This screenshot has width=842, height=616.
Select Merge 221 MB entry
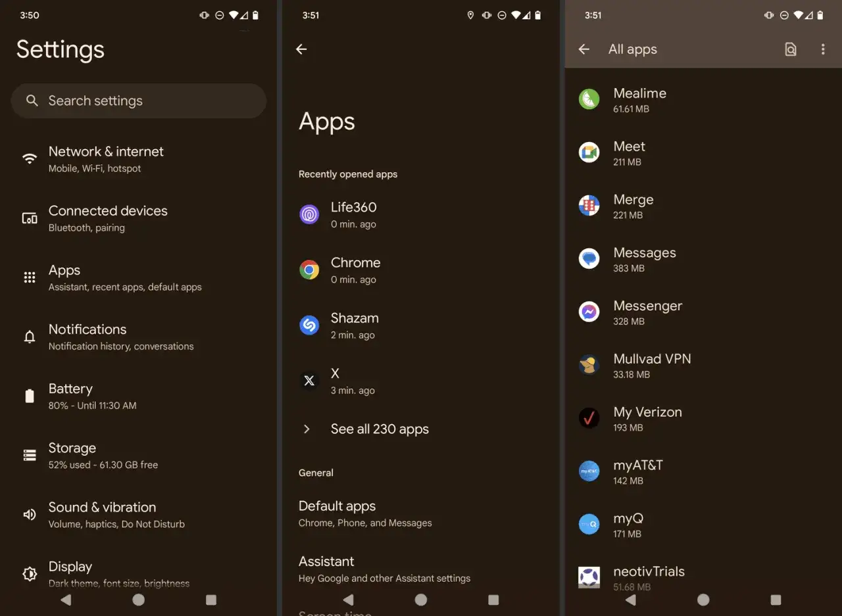(703, 206)
